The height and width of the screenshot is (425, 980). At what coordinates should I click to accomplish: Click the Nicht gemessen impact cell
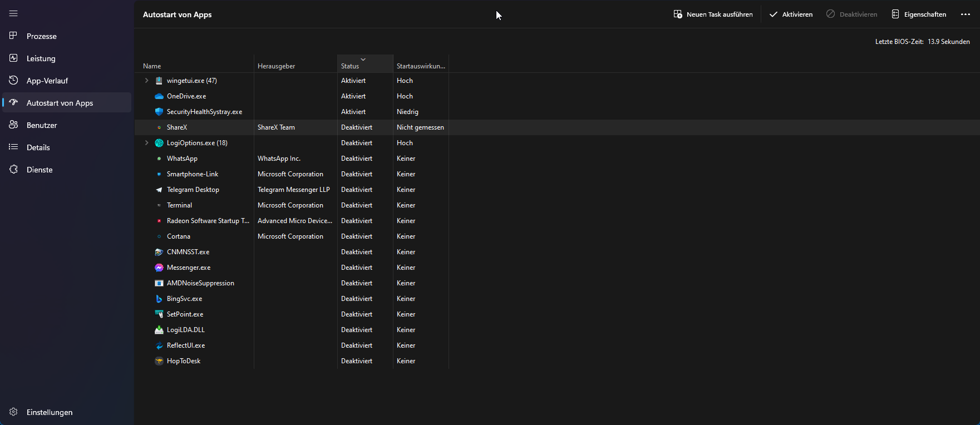420,127
